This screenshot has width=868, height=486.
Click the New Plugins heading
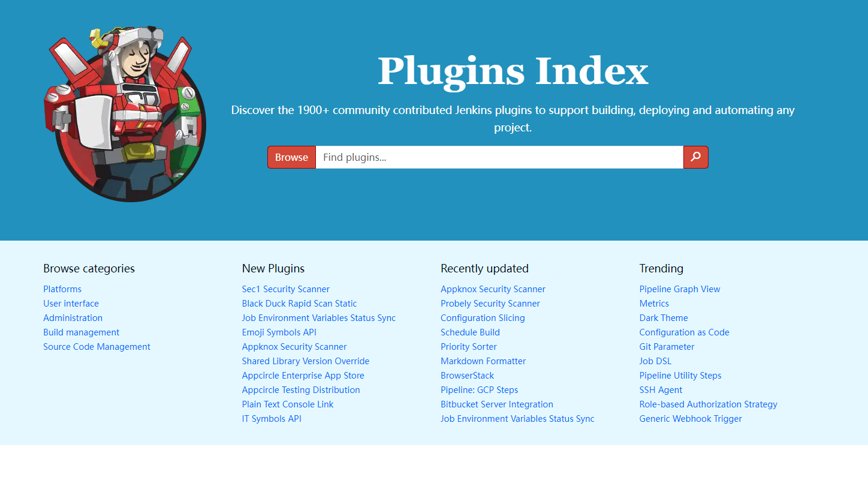pos(273,268)
